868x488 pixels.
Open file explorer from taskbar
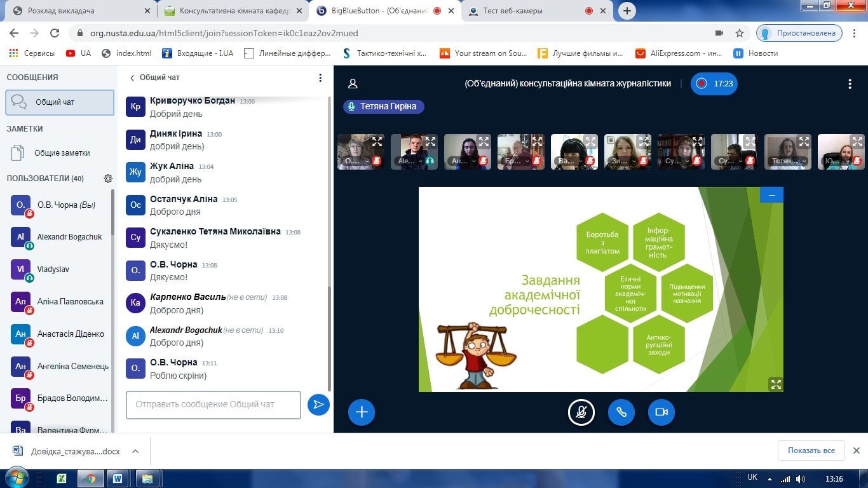pos(147,478)
